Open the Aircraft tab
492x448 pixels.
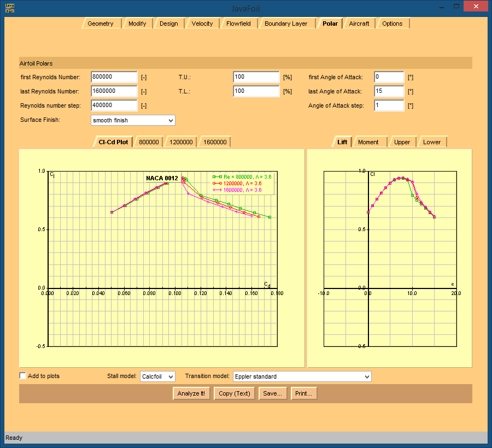pos(359,23)
